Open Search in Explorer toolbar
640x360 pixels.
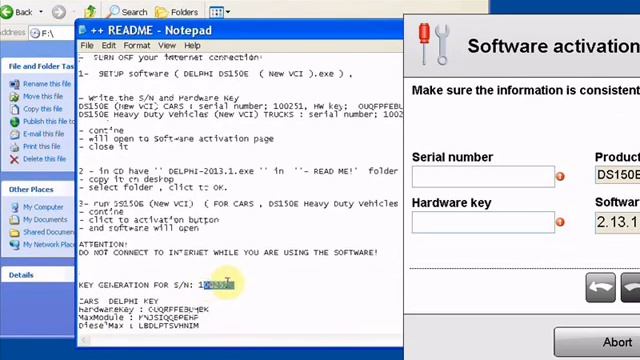pyautogui.click(x=127, y=12)
